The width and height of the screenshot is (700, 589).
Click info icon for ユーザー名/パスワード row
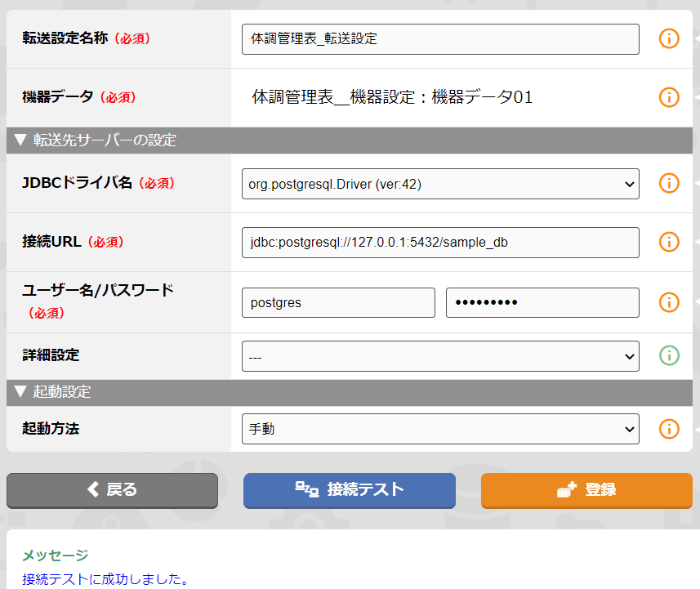[669, 302]
